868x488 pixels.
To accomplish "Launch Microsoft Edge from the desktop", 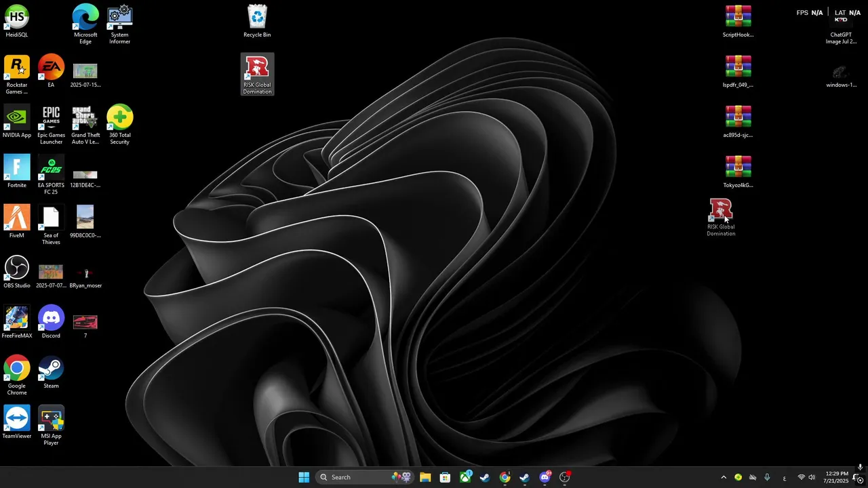I will (85, 24).
